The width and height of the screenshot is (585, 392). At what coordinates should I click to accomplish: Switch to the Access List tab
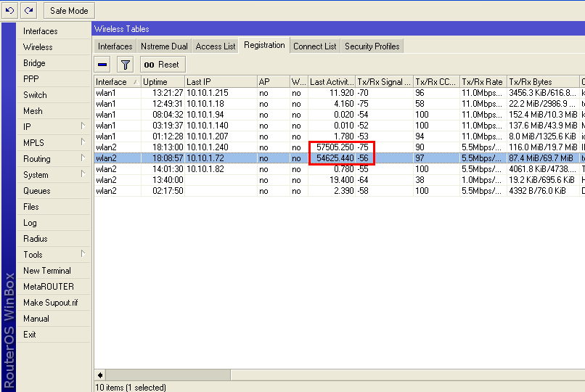click(x=216, y=46)
